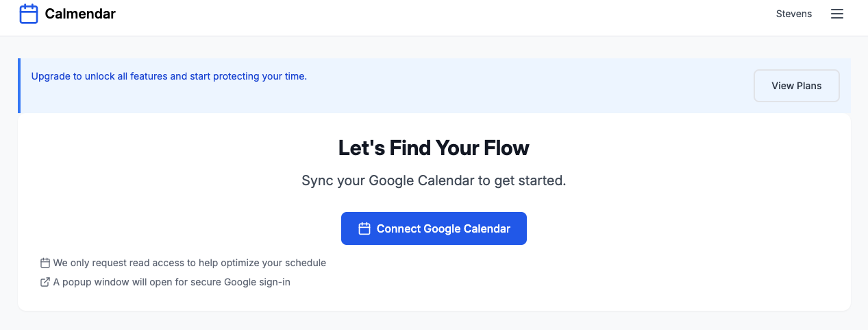Click the Calmendar calendar logo icon
868x330 pixels.
(x=29, y=14)
